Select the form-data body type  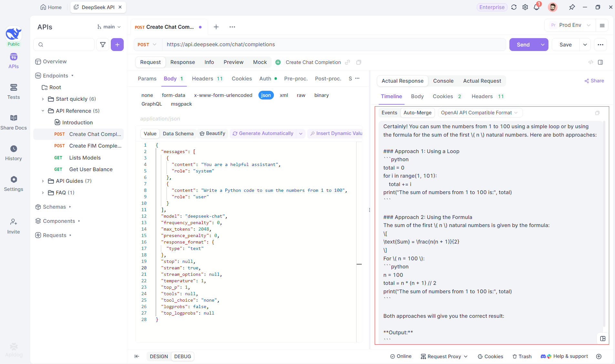tap(173, 95)
